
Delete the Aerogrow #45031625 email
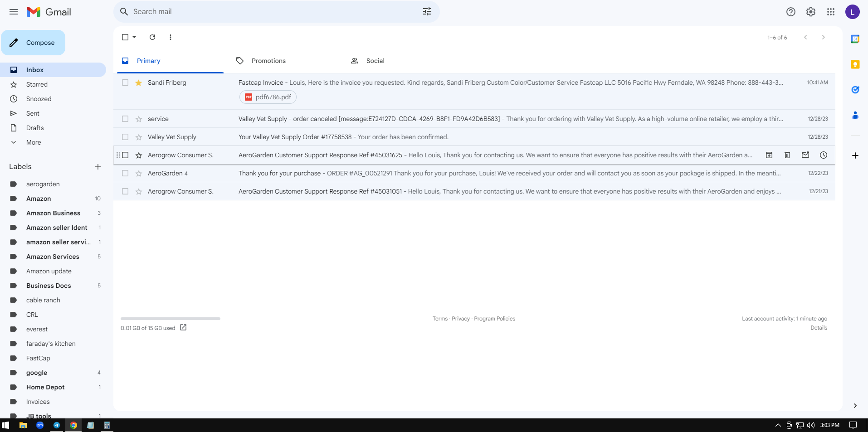pyautogui.click(x=787, y=155)
